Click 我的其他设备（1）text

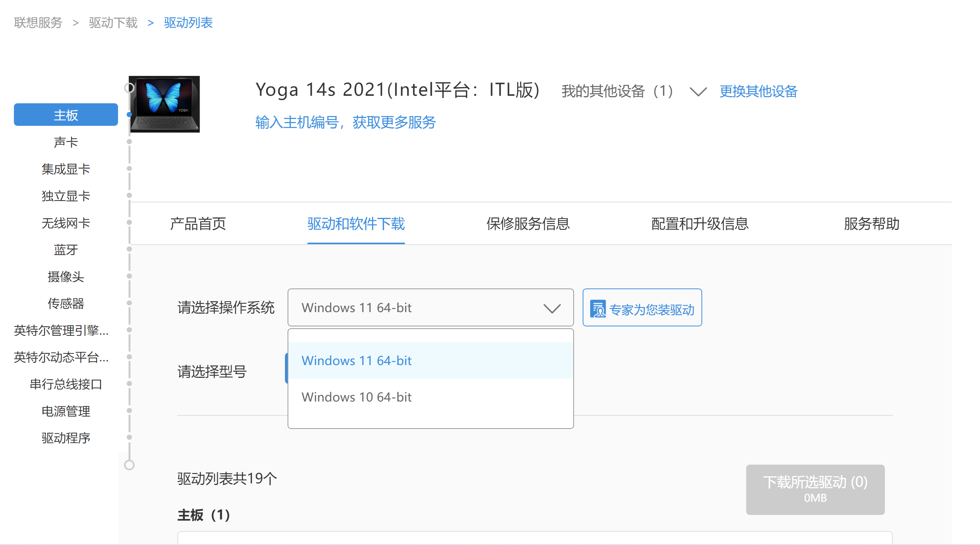619,91
